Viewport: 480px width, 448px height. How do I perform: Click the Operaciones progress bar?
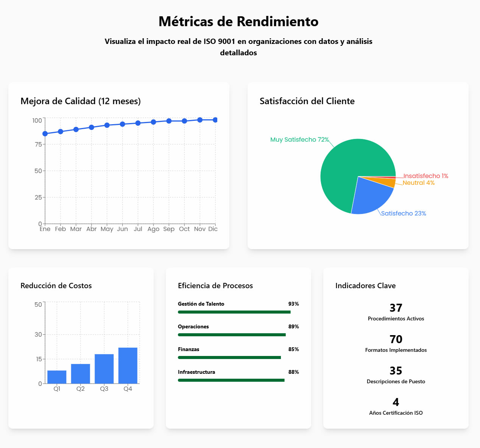pyautogui.click(x=232, y=335)
